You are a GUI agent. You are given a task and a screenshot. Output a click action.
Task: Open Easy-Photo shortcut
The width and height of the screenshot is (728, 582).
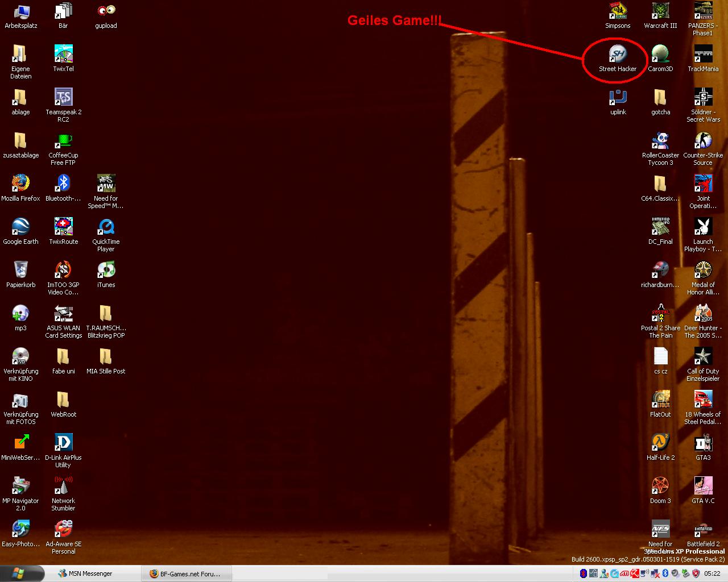point(20,534)
